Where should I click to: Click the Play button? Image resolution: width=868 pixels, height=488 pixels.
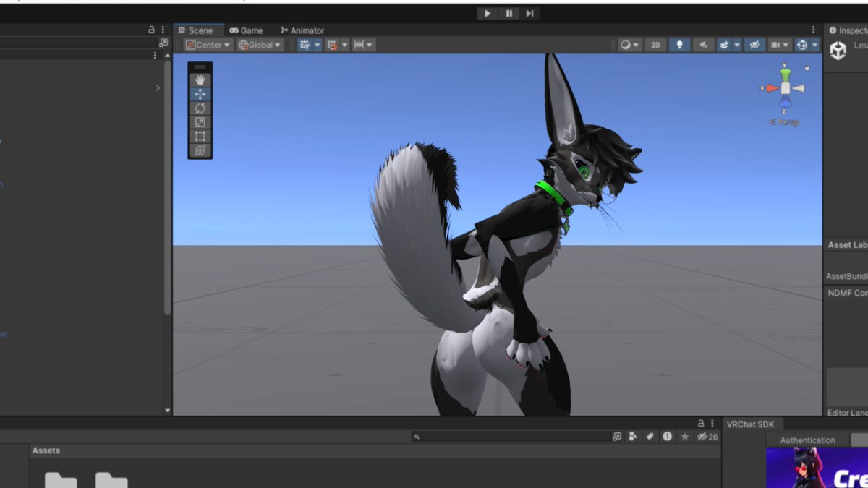[x=488, y=13]
